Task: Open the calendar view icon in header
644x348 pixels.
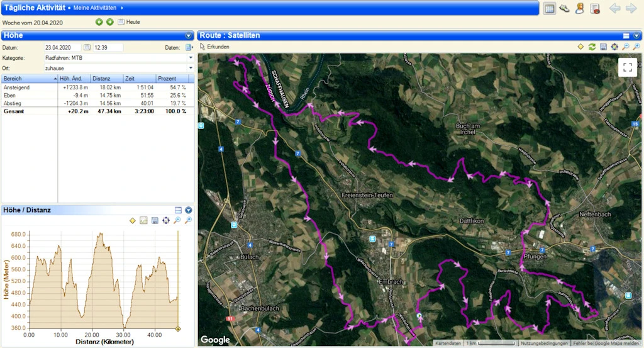Action: [549, 8]
